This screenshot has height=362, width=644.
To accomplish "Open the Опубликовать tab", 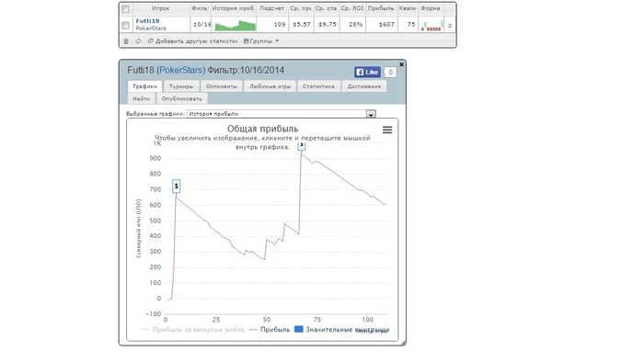I will [181, 99].
